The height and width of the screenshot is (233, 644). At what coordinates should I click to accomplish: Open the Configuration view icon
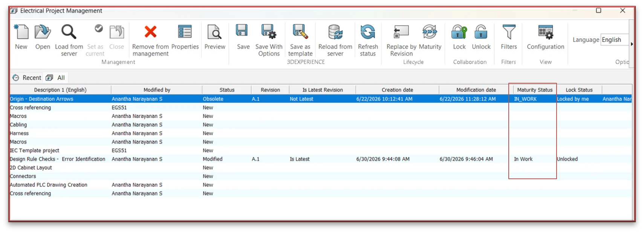[x=545, y=32]
